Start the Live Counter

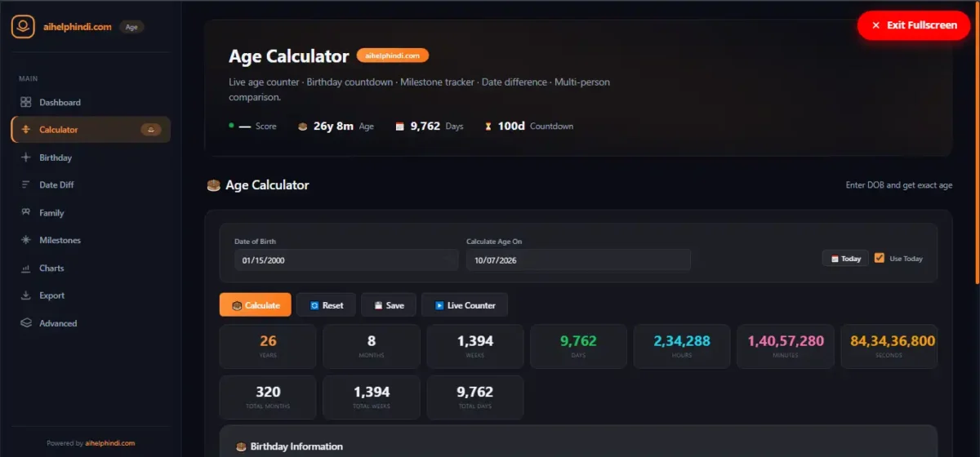click(465, 305)
